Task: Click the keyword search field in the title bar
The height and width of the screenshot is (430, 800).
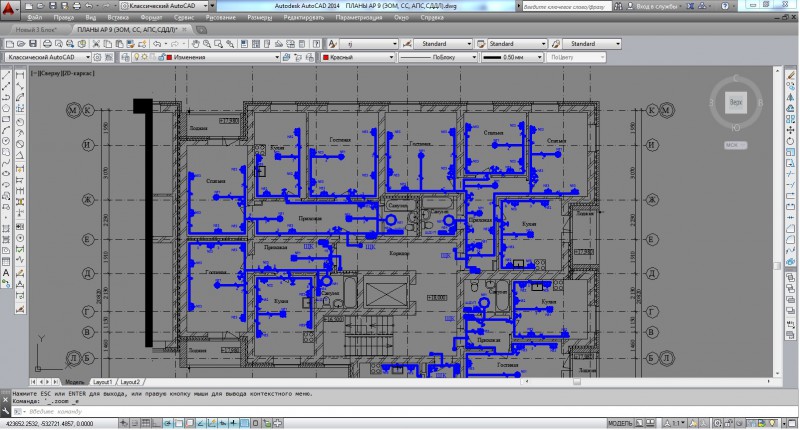Action: (565, 6)
